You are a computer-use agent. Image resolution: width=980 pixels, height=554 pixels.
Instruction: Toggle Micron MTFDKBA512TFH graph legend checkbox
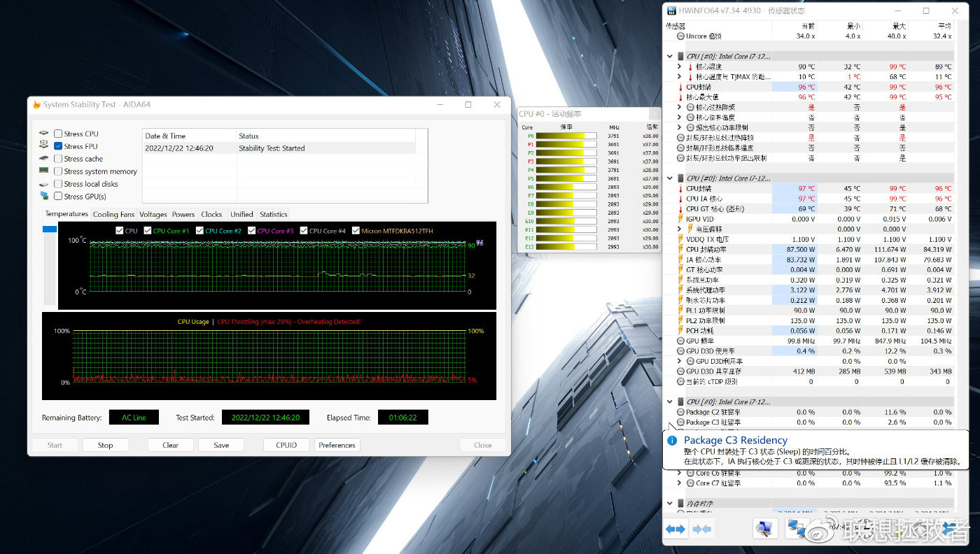pos(356,231)
